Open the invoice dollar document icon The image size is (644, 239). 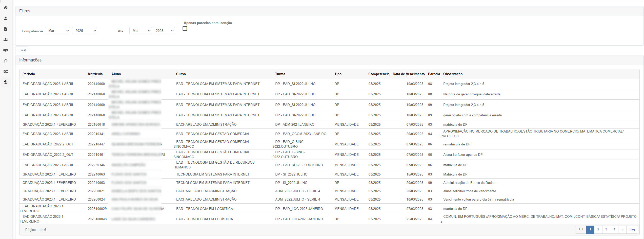[x=6, y=29]
